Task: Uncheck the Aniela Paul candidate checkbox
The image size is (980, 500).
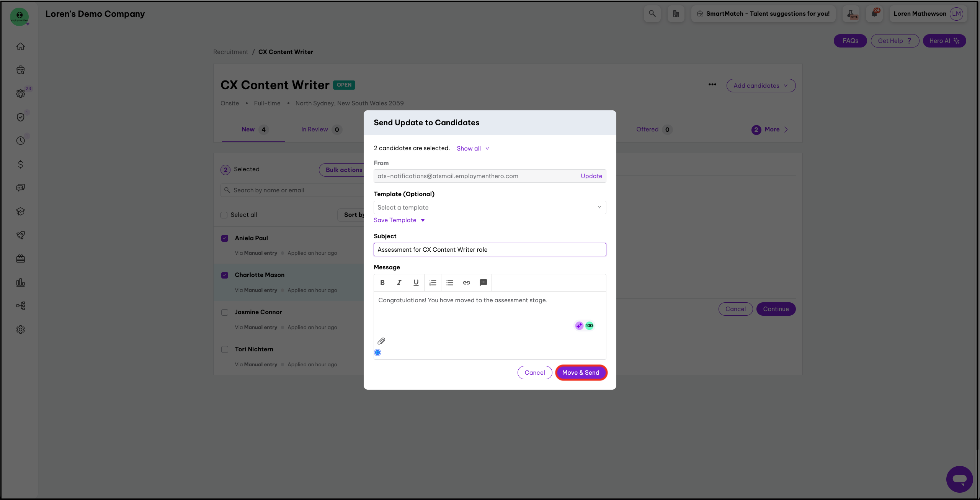Action: (x=225, y=238)
